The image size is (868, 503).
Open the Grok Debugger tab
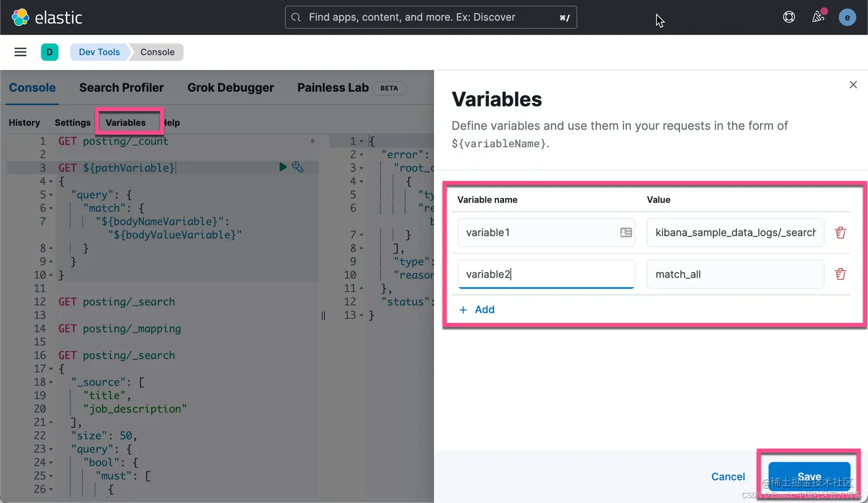pyautogui.click(x=230, y=88)
